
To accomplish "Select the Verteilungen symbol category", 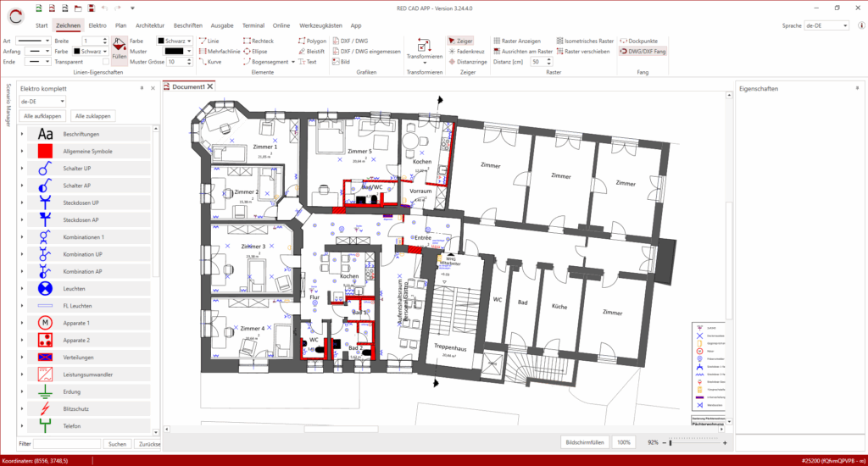I will click(x=88, y=357).
